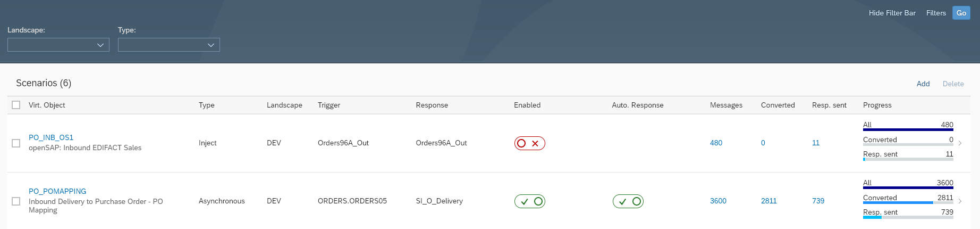Toggle the Enabled switch for PO_INB_OS1
Screen dimensions: 980x229
pos(529,143)
